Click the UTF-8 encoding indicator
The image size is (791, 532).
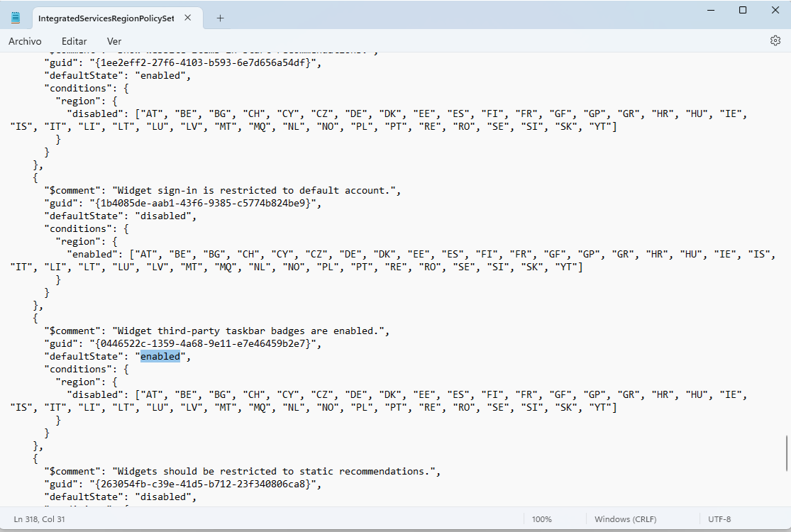pyautogui.click(x=719, y=519)
